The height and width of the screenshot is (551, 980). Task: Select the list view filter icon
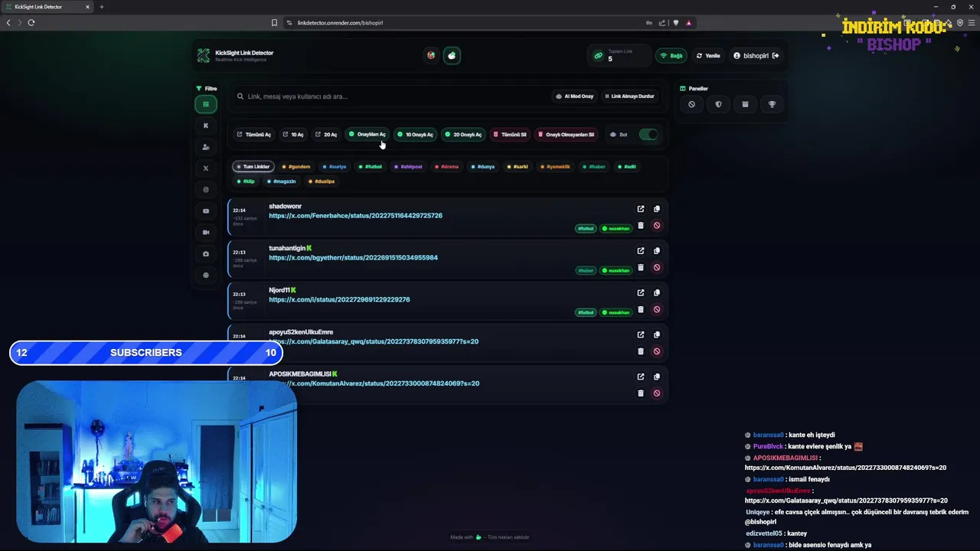205,104
